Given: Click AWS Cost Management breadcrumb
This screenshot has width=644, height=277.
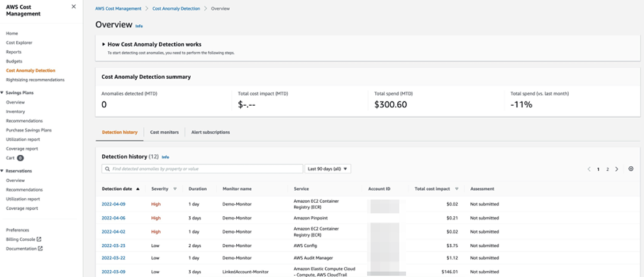Looking at the screenshot, I should [x=118, y=9].
